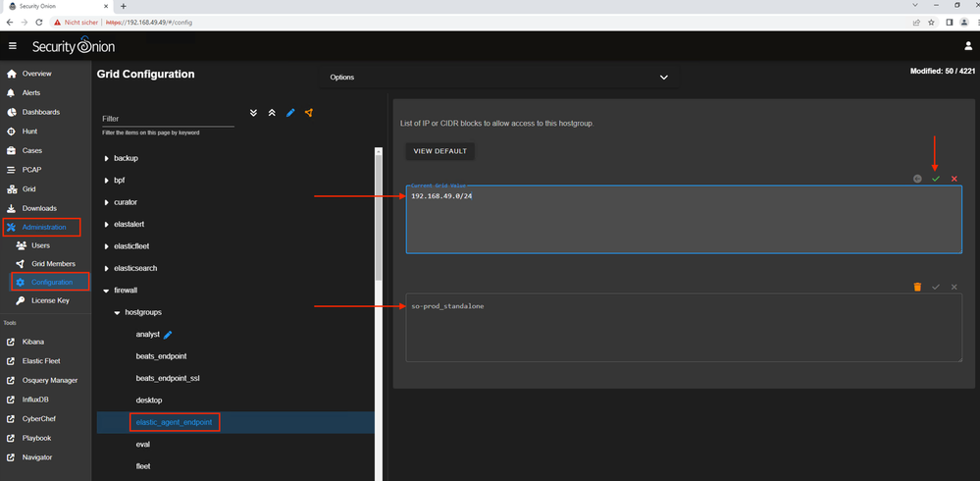The image size is (980, 481).
Task: Click the so-prod_standalone text area
Action: tap(684, 328)
